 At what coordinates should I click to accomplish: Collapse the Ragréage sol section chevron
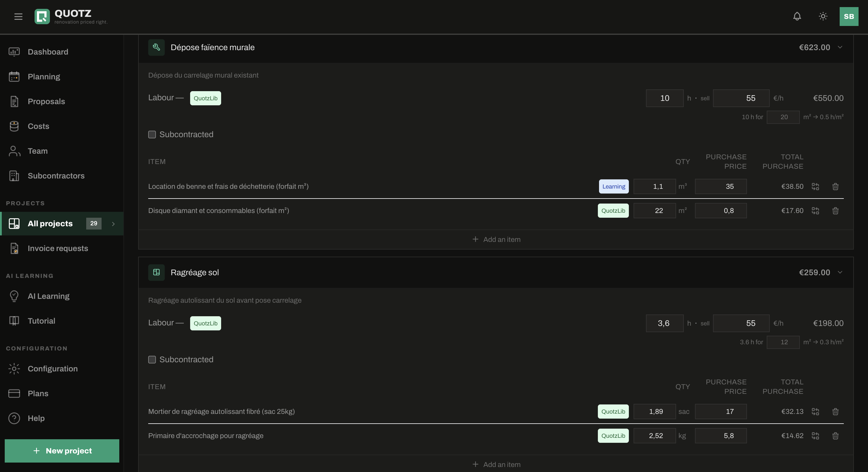click(x=840, y=272)
